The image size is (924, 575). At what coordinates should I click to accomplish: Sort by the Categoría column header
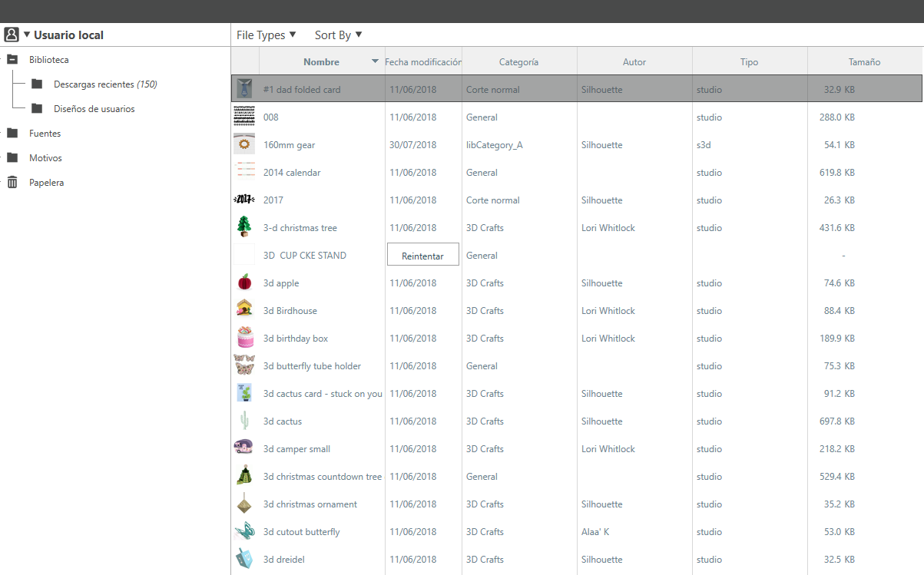(519, 62)
